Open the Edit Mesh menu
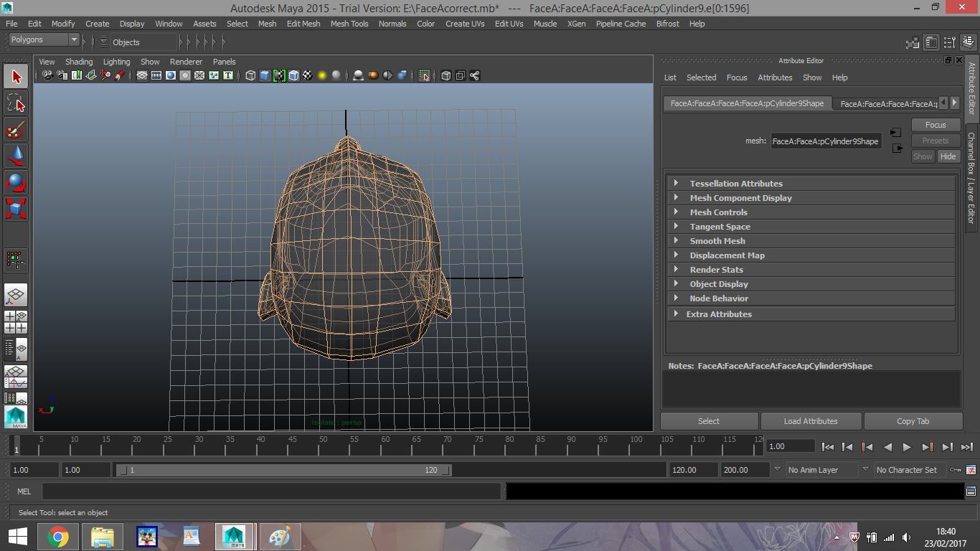 303,24
